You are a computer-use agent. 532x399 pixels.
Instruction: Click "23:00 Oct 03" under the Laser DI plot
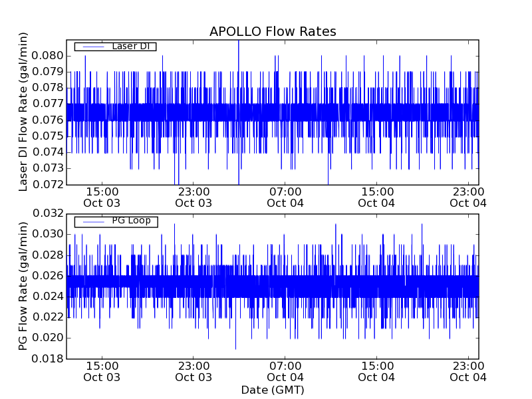194,198
